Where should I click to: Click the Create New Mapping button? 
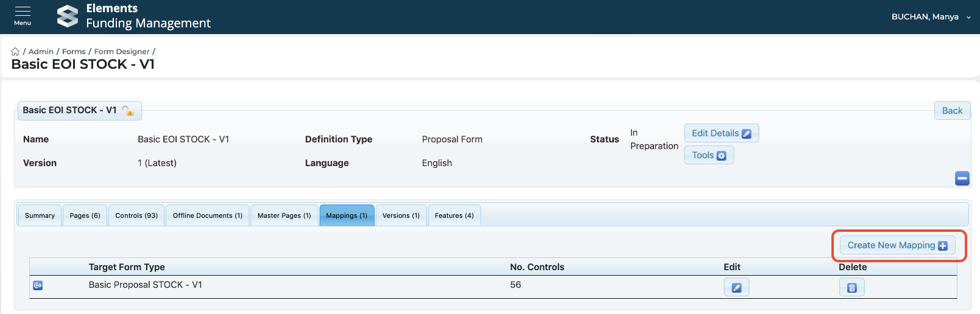pyautogui.click(x=897, y=245)
